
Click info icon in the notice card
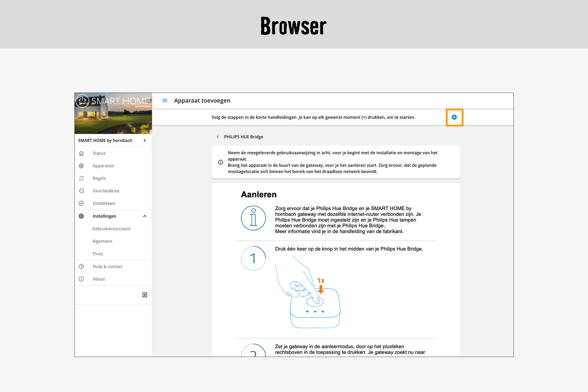tap(220, 162)
